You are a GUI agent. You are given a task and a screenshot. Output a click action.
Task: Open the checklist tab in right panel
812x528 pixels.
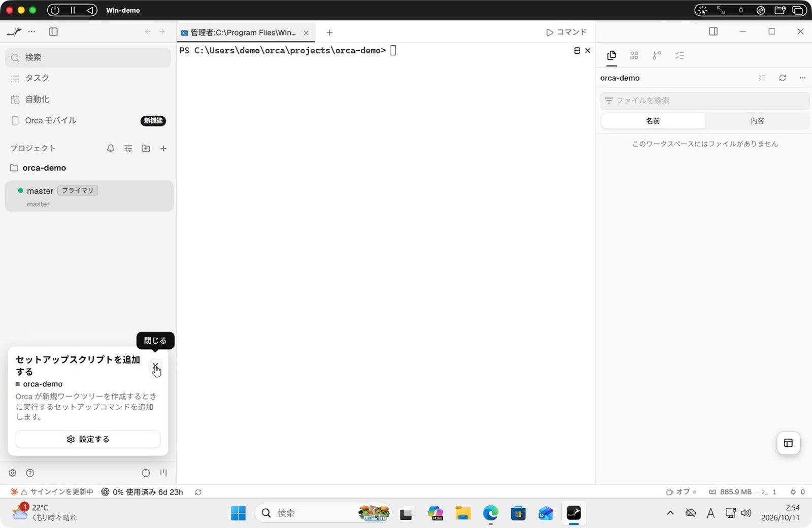(680, 55)
